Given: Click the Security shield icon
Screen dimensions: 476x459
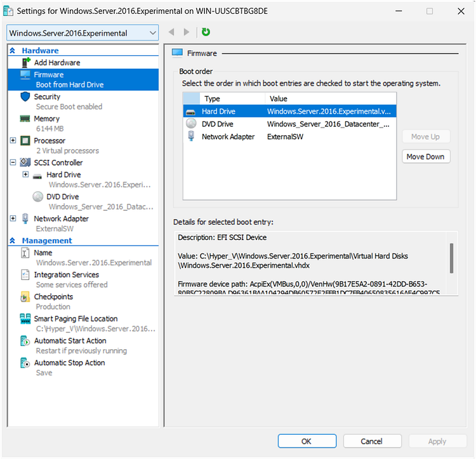Looking at the screenshot, I should pyautogui.click(x=25, y=97).
